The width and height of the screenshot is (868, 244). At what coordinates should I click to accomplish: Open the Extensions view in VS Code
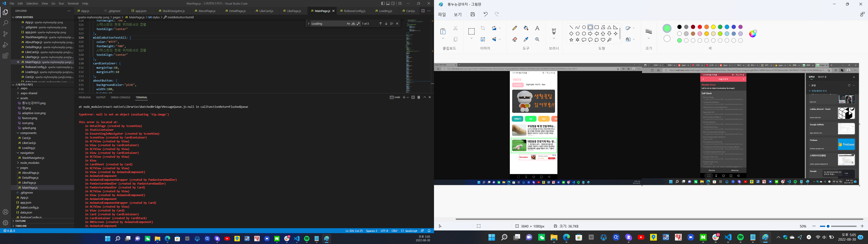tap(5, 56)
